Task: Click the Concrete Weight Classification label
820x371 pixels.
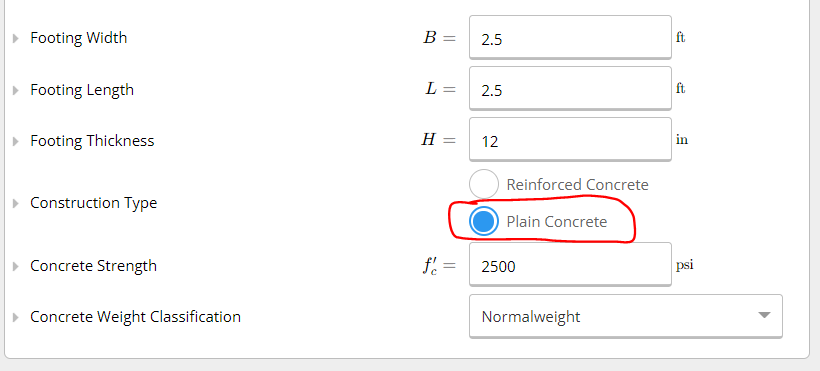Action: click(x=135, y=317)
